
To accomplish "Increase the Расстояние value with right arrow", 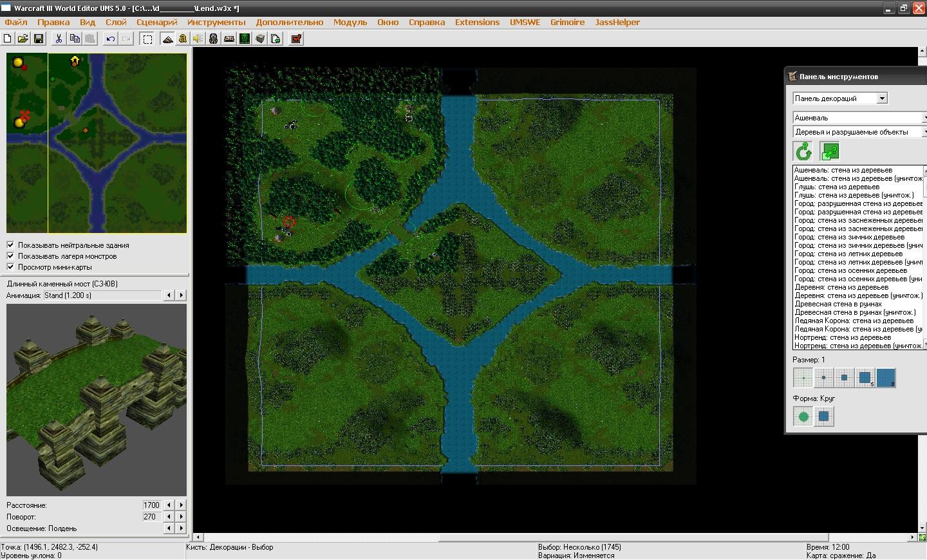I will click(181, 505).
